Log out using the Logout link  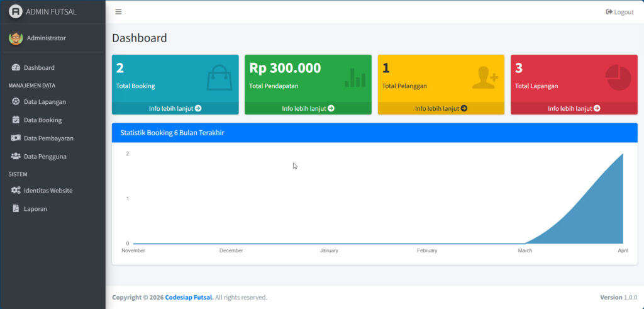coord(619,12)
